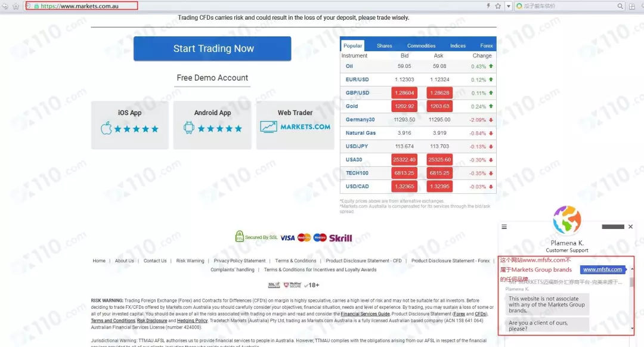Click the Gold ask price 1203.63
644x347 pixels.
[439, 106]
